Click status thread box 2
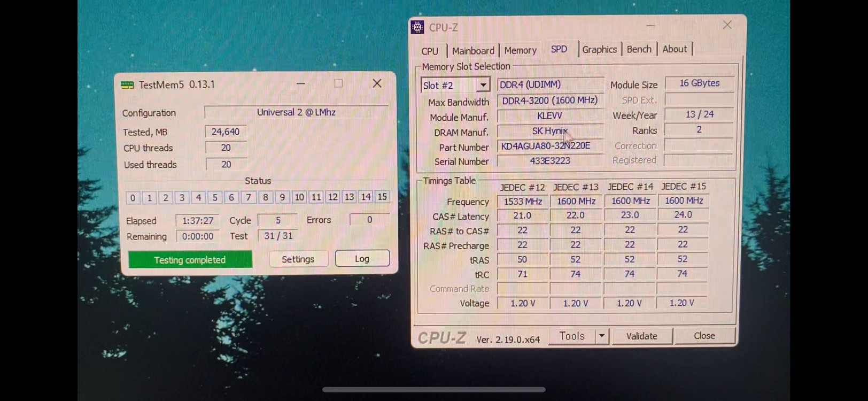This screenshot has width=868, height=401. (x=166, y=198)
